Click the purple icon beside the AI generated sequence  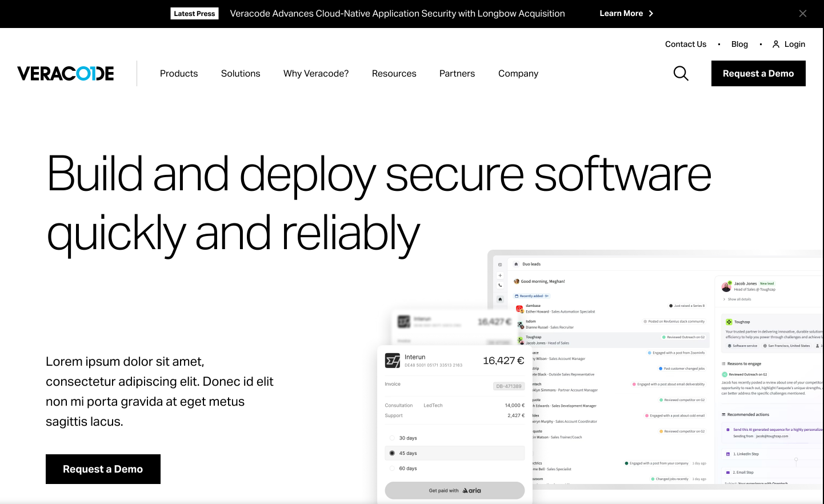click(x=727, y=430)
